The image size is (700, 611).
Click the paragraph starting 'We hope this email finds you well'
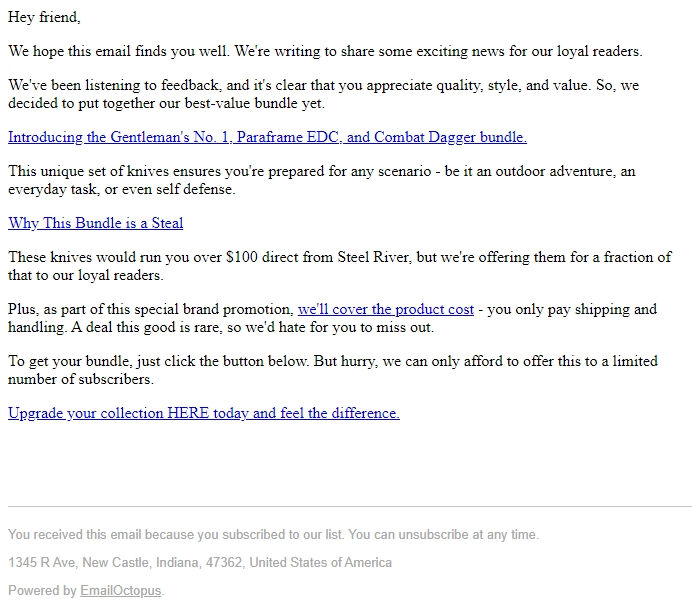[325, 51]
